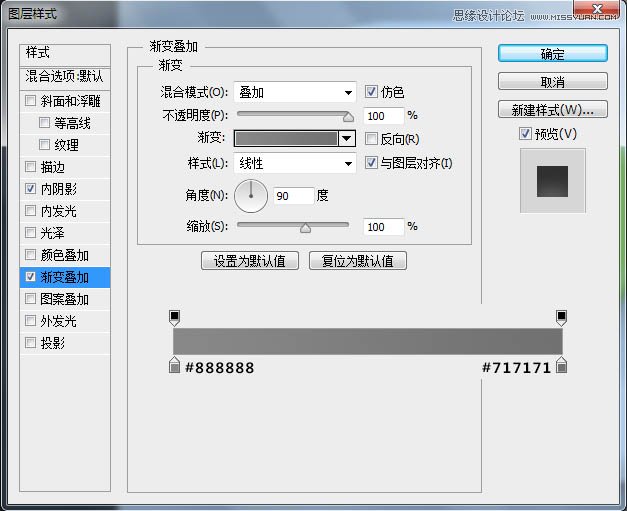Click 复位为默认值 button
The height and width of the screenshot is (511, 627).
[357, 261]
